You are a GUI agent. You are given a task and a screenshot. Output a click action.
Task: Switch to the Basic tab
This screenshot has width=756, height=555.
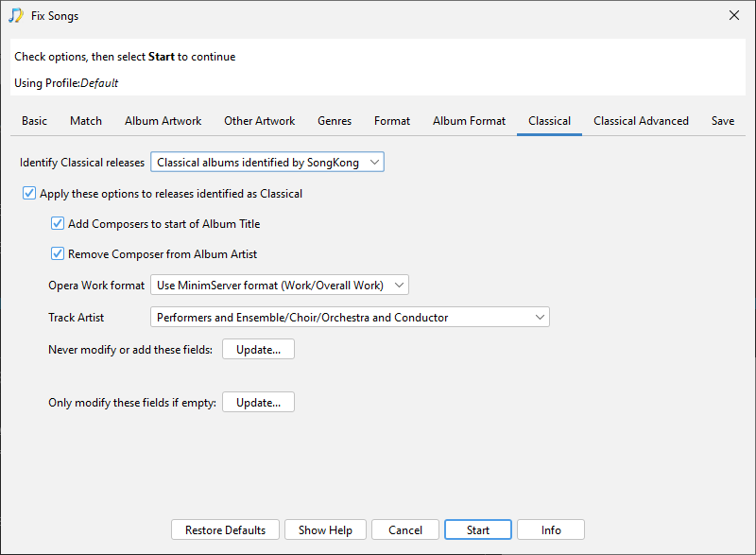35,121
